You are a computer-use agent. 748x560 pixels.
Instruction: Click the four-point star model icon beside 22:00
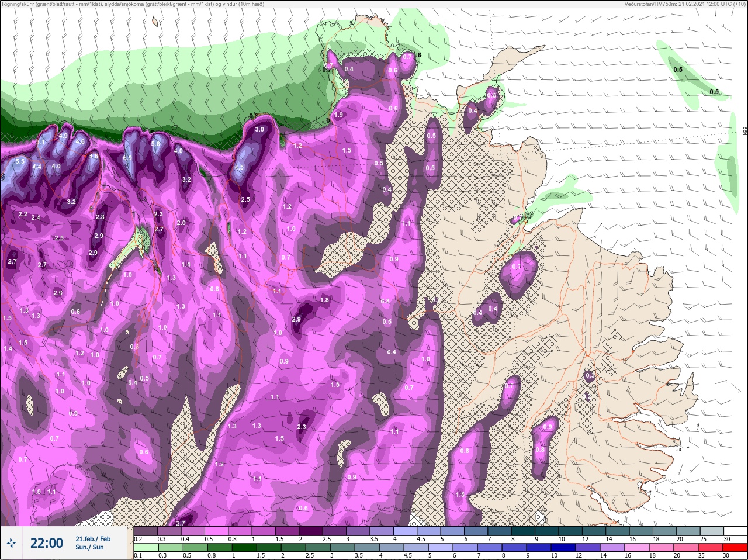(12, 543)
